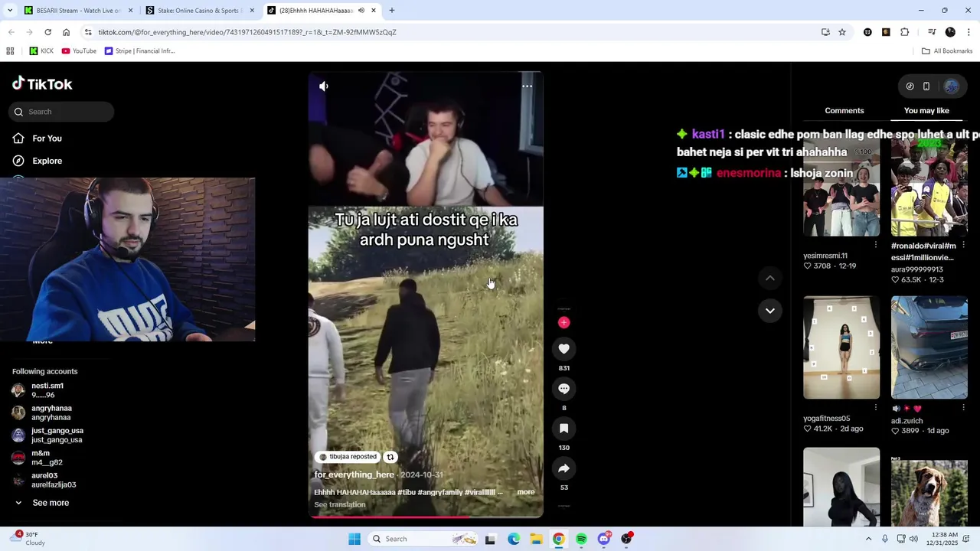
Task: Open the yogafitness05 recommended video thumbnail
Action: tap(841, 348)
